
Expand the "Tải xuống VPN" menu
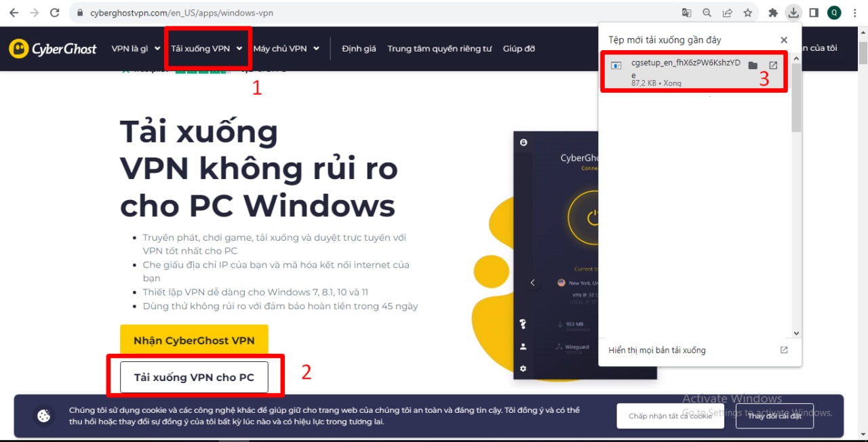coord(207,49)
